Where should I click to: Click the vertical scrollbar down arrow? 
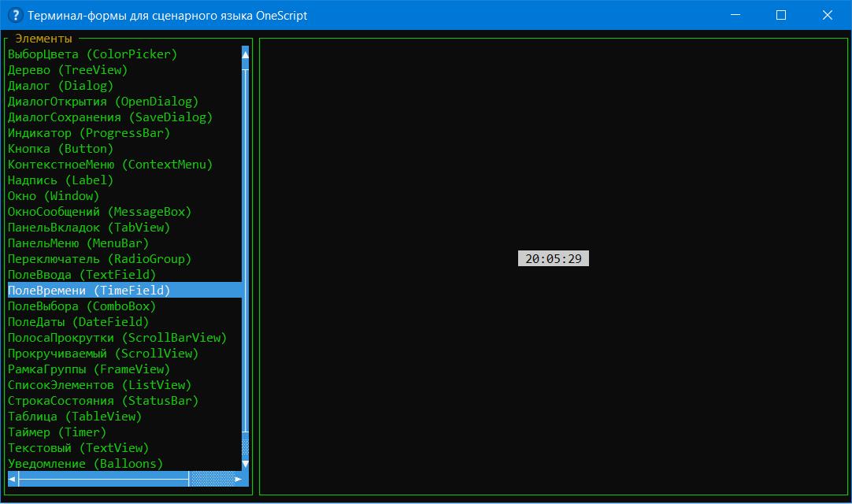pos(246,464)
